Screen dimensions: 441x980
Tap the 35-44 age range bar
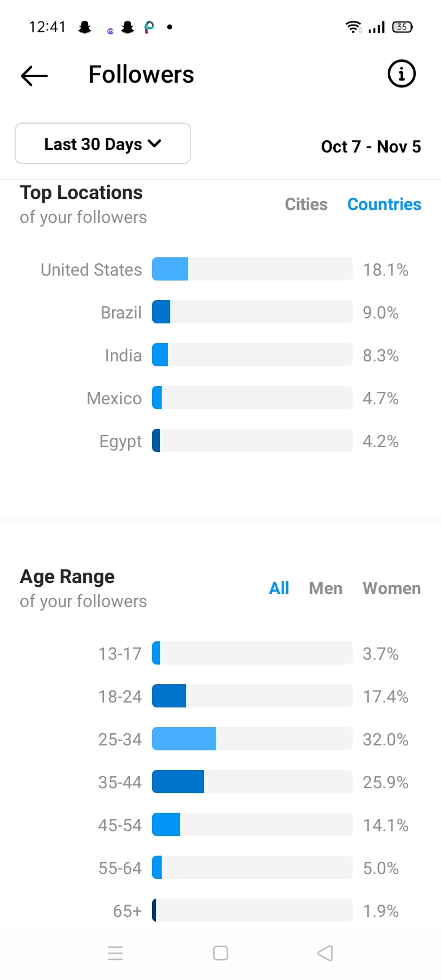(252, 782)
